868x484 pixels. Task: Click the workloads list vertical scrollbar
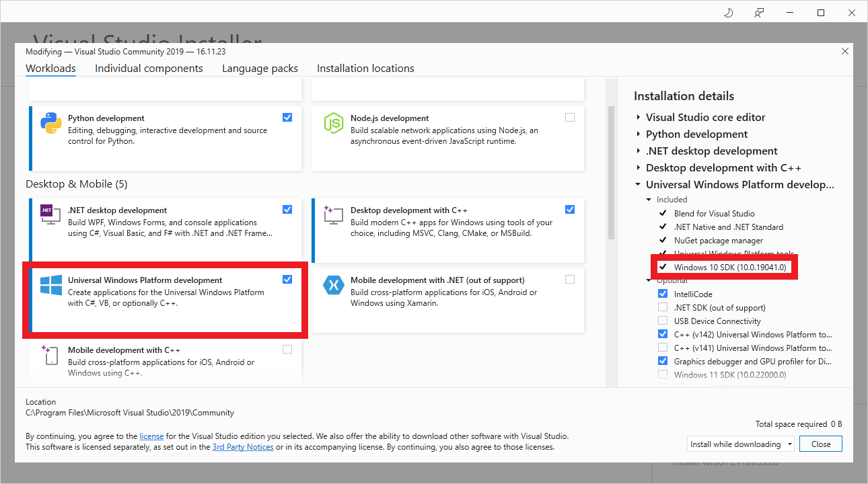611,173
